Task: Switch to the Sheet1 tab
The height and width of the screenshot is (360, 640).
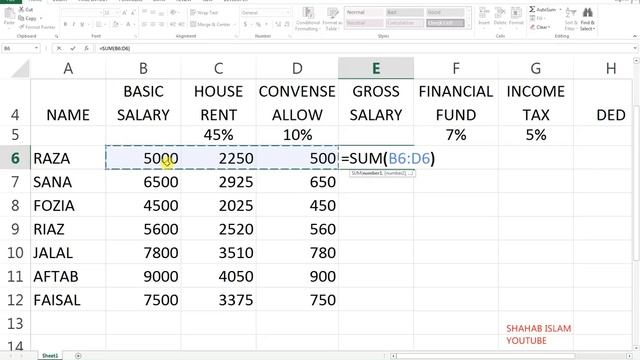Action: pos(50,356)
